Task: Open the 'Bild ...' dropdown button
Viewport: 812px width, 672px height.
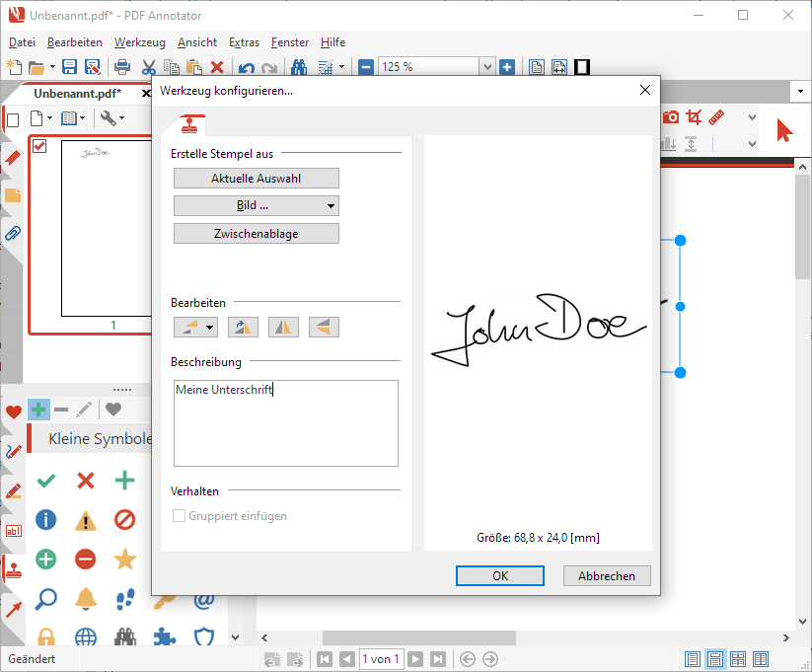Action: 257,205
